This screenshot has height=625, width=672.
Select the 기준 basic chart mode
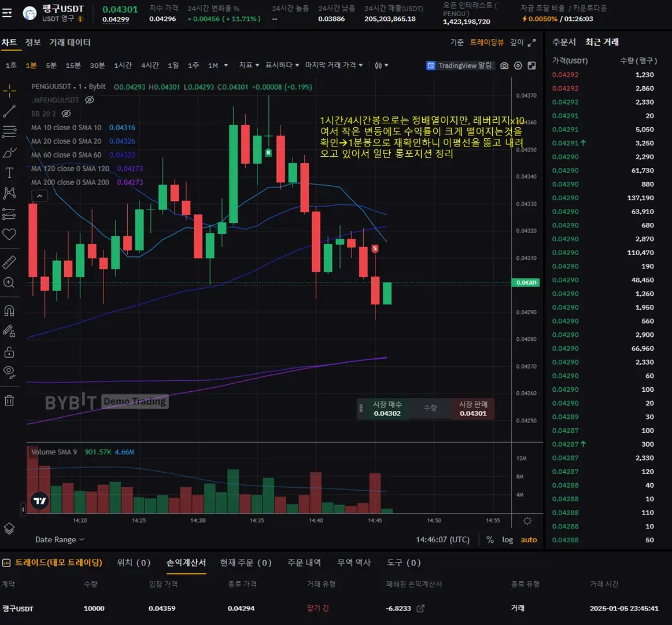457,42
